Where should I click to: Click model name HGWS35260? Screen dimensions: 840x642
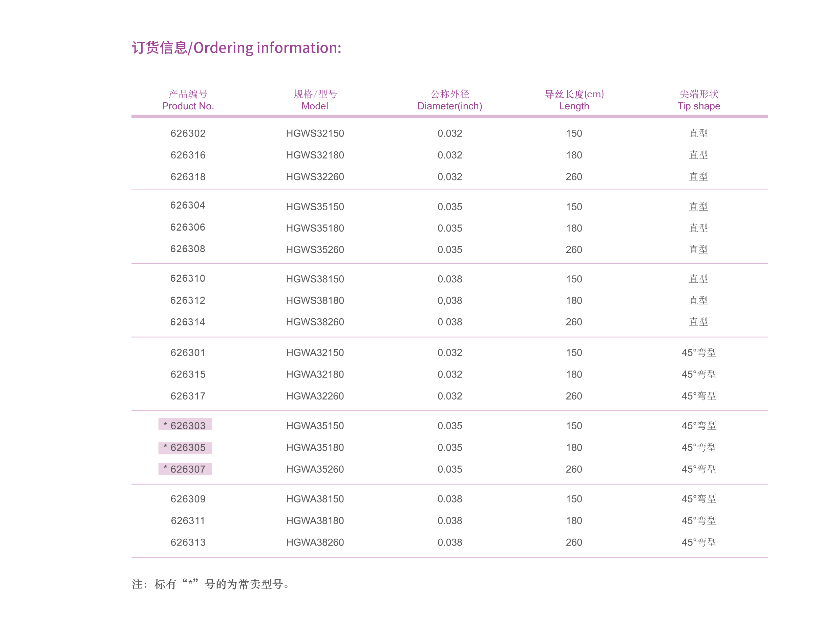point(315,250)
